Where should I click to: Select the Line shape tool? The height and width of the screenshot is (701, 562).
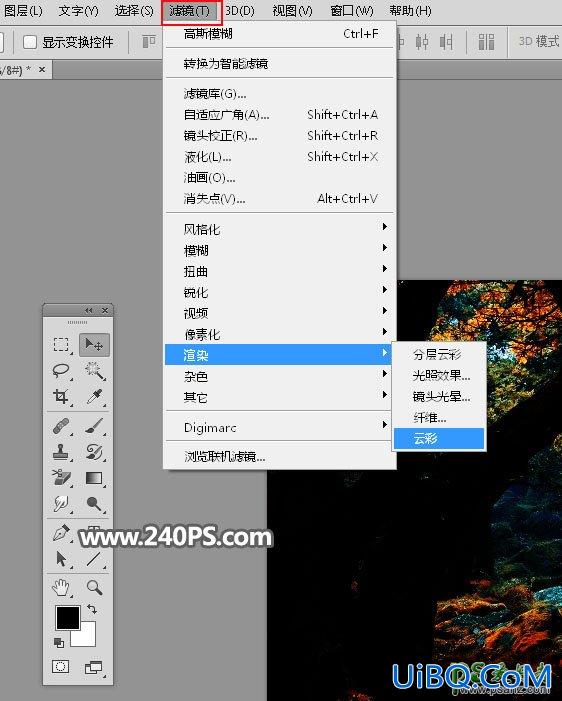click(x=94, y=559)
